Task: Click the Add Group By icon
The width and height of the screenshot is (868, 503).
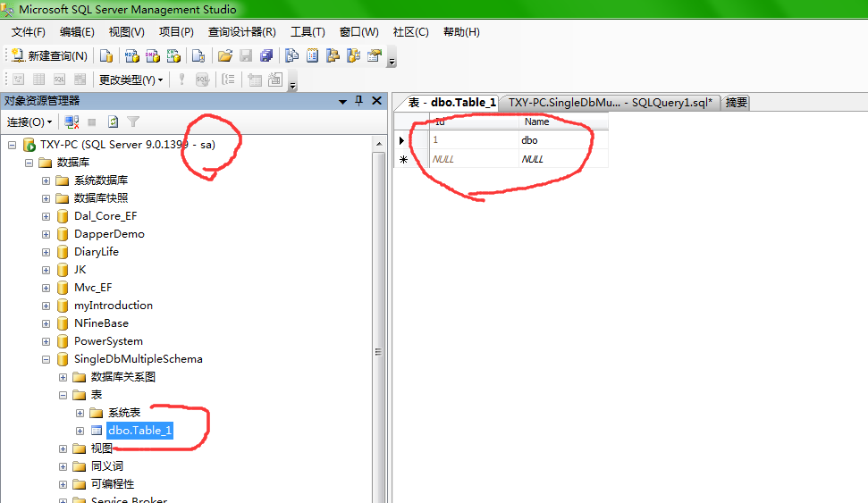Action: tap(229, 80)
